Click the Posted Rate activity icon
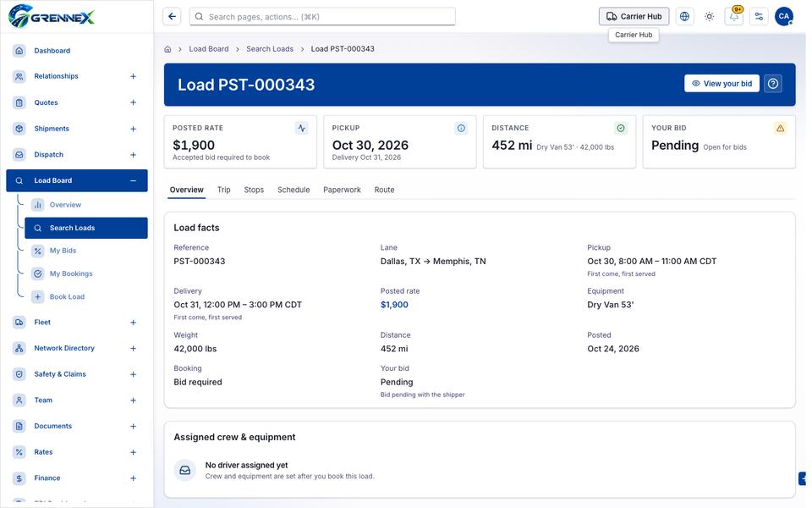The width and height of the screenshot is (812, 508). (302, 128)
